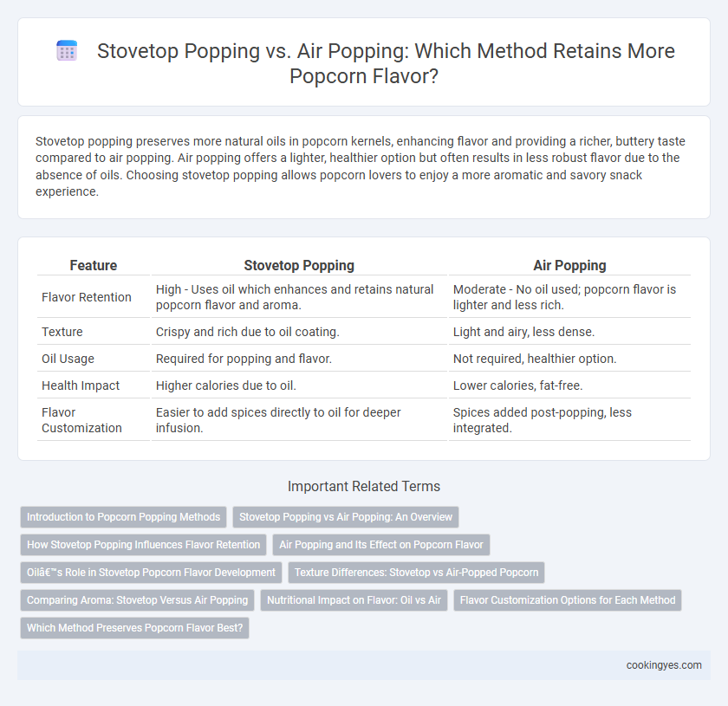Open the Introduction to Popcorn Popping Methods tag
Screen dimensions: 728x706
123,517
